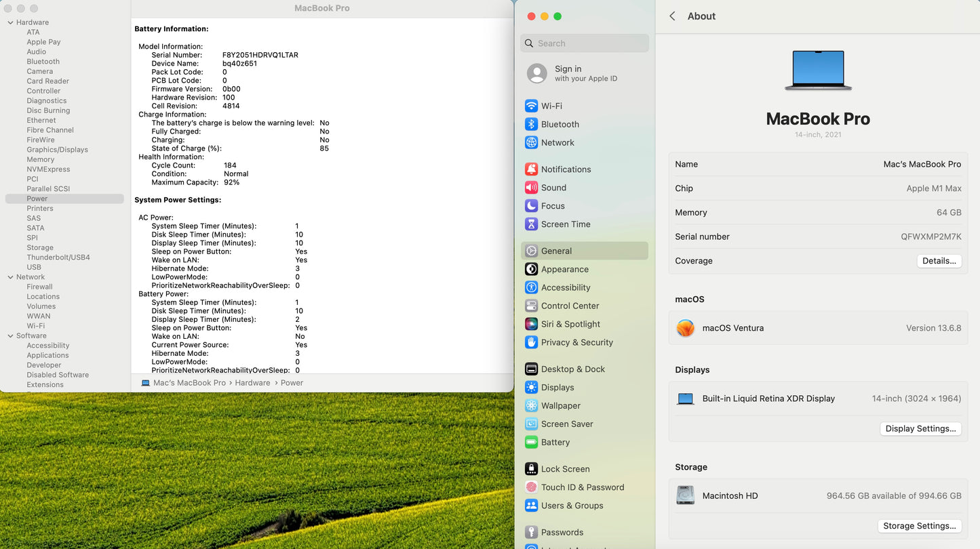This screenshot has height=549, width=980.
Task: Select USB in Hardware list
Action: (x=34, y=267)
